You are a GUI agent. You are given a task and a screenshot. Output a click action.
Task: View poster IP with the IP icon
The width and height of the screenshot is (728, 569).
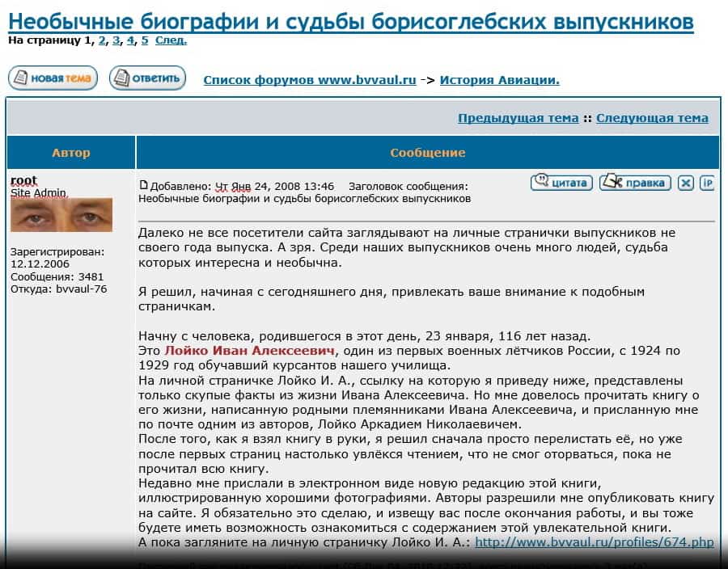707,183
